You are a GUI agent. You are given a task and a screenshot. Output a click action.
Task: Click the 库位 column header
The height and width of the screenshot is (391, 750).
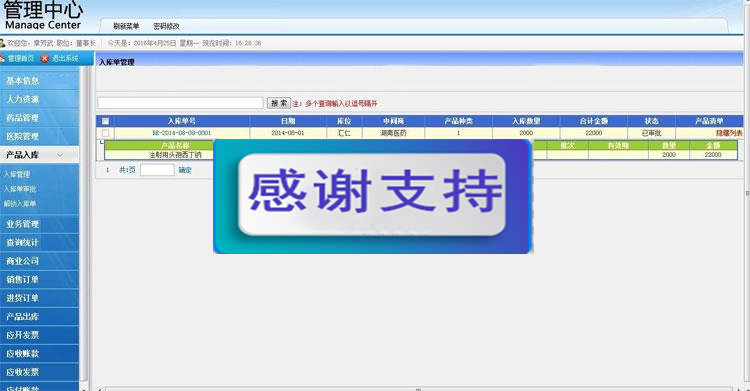coord(344,121)
